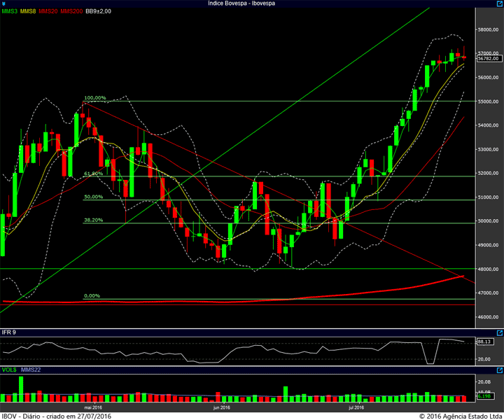Click the maximize icon of the IFR 9 panel
504x420 pixels.
[x=500, y=333]
